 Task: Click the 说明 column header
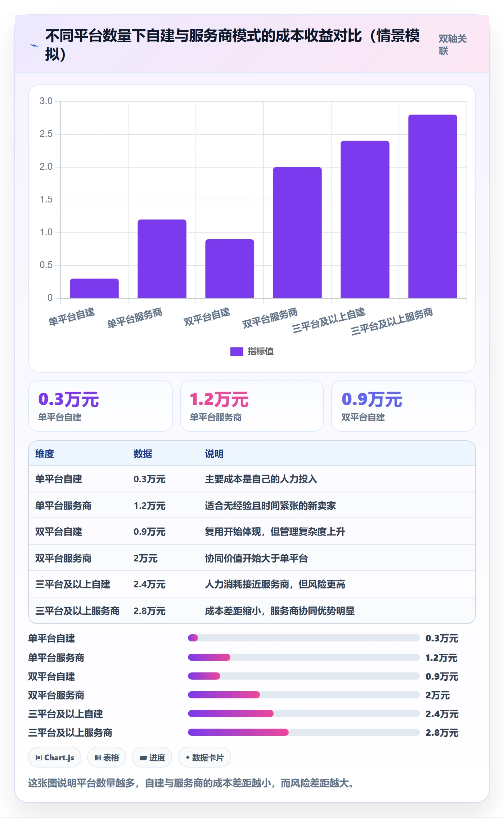click(214, 454)
